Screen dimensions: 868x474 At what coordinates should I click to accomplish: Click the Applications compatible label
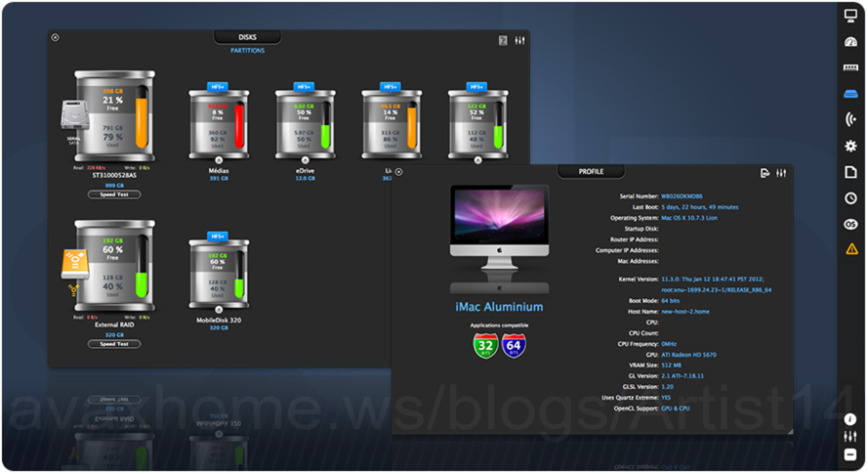coord(499,325)
